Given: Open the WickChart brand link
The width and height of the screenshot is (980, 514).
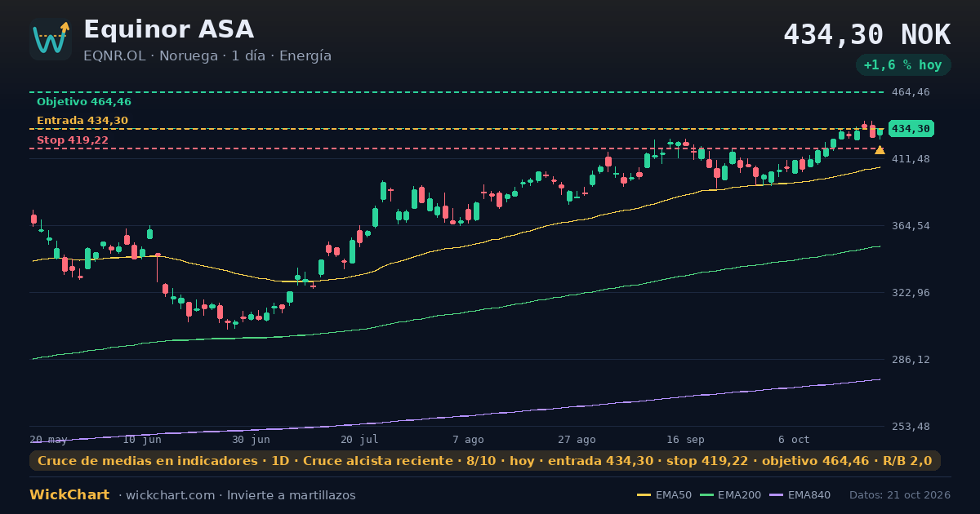Looking at the screenshot, I should click(x=69, y=495).
